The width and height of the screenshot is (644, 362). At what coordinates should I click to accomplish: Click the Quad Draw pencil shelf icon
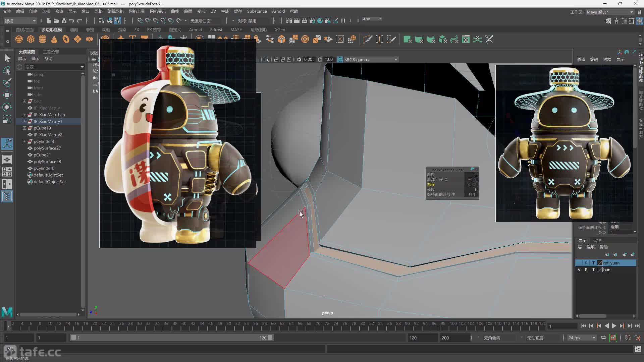point(391,39)
